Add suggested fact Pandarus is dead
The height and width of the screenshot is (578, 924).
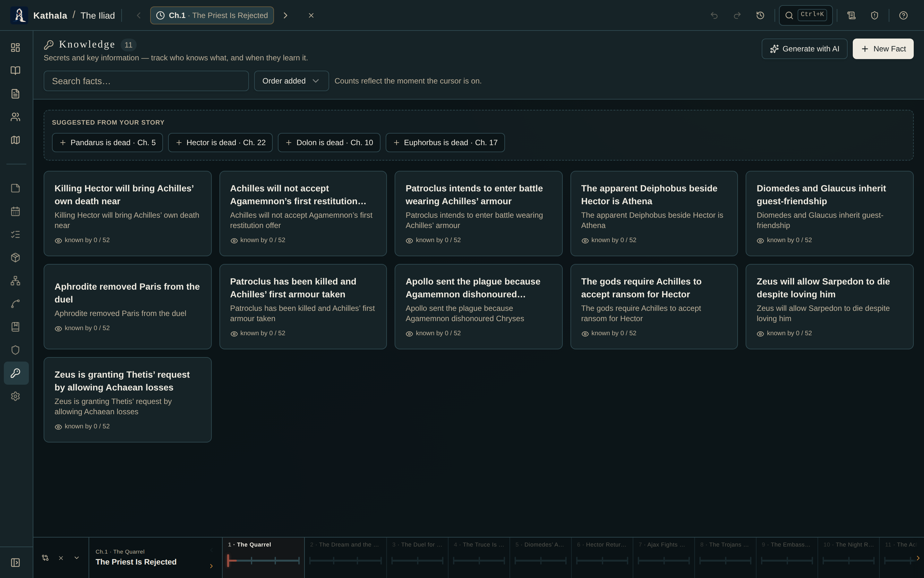107,143
